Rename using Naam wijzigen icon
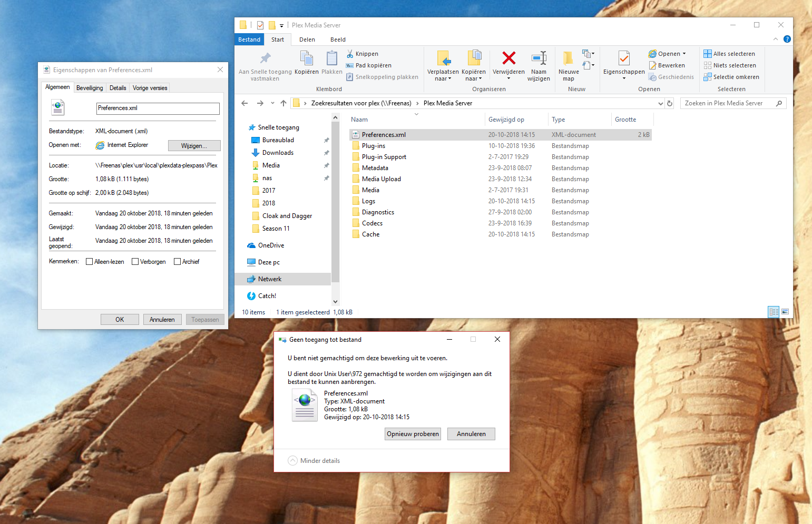 (539, 57)
